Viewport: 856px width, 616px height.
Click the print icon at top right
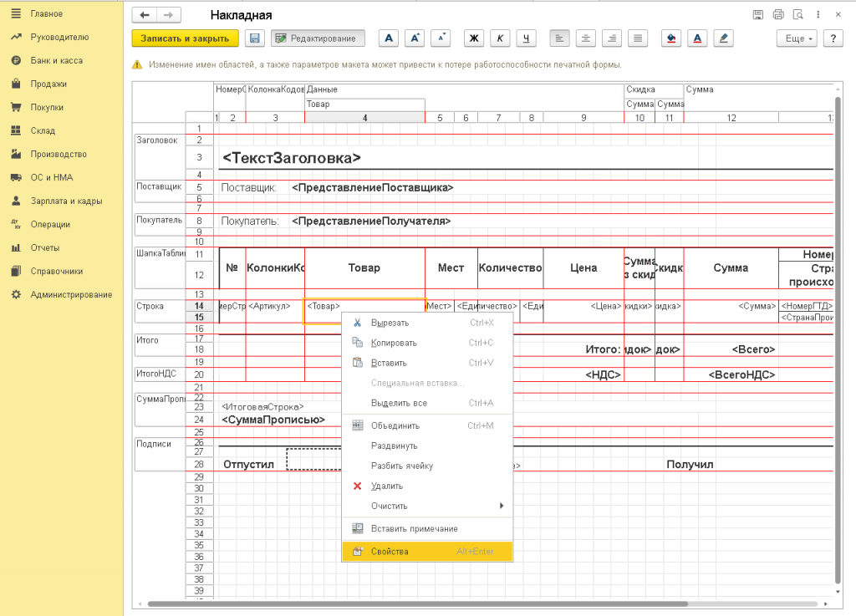click(778, 15)
